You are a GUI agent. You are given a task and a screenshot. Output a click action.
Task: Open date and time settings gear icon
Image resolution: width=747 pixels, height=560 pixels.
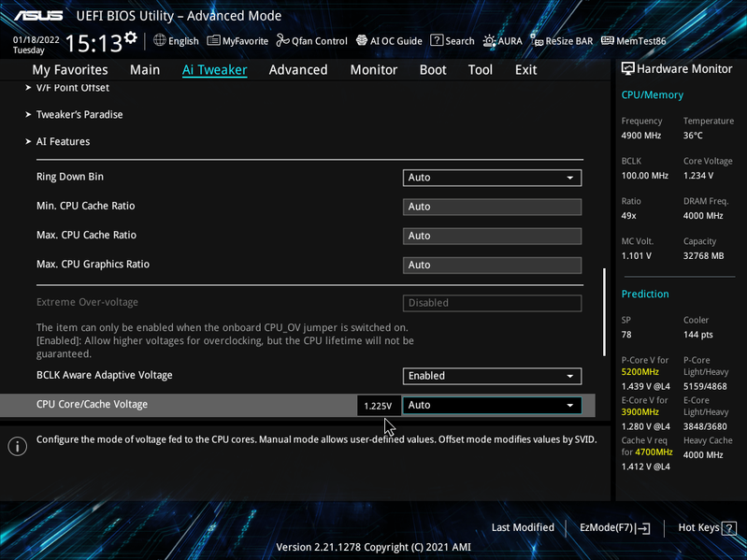point(131,37)
